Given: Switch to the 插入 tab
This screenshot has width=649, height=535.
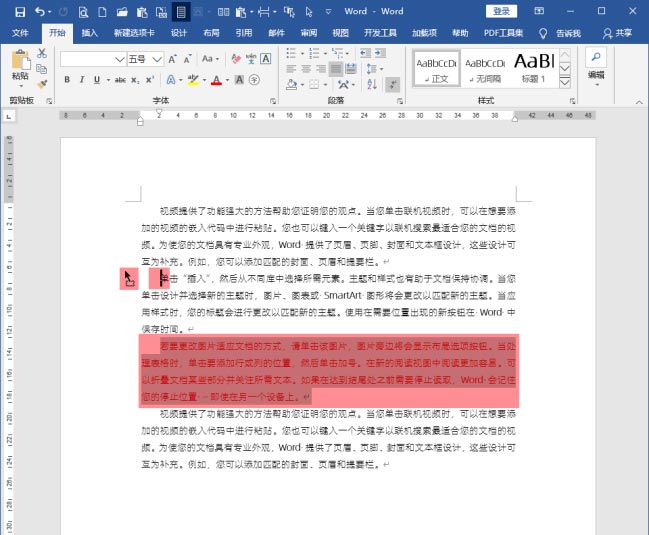Looking at the screenshot, I should (x=89, y=33).
